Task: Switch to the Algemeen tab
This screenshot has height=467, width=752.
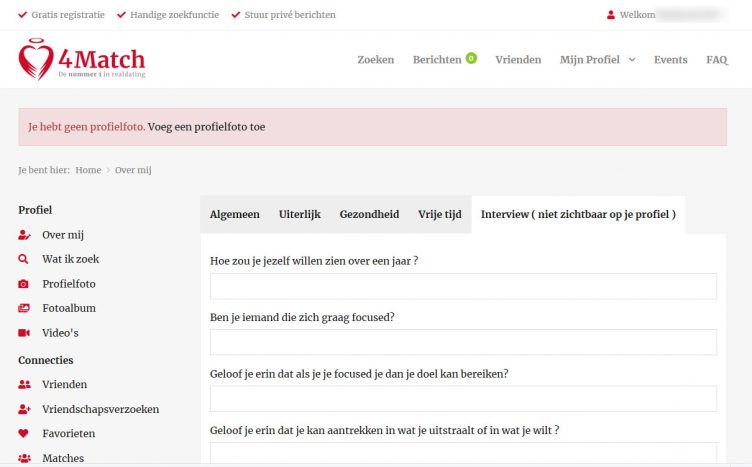Action: [235, 215]
